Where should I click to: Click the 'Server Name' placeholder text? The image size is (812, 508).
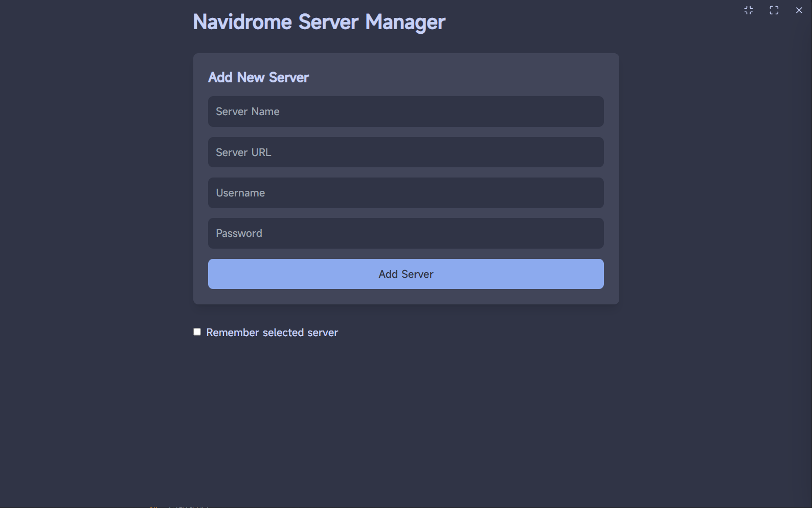coord(247,112)
